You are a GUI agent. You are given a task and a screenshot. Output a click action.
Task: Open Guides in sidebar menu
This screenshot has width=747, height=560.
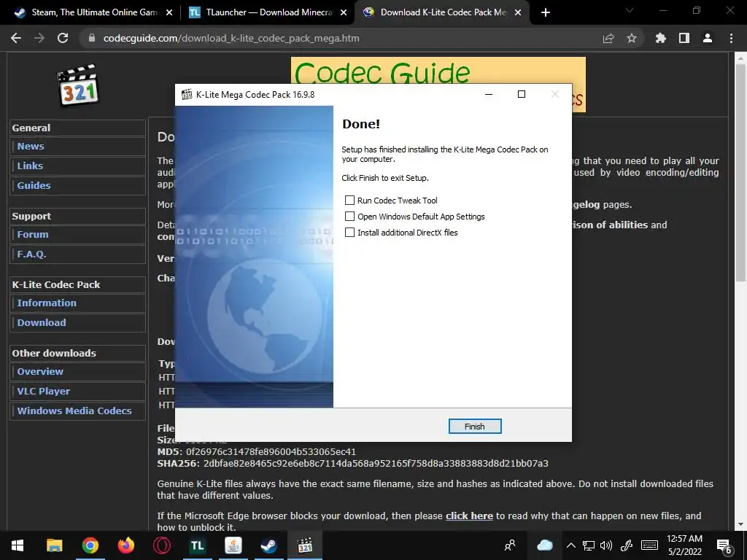pyautogui.click(x=34, y=185)
